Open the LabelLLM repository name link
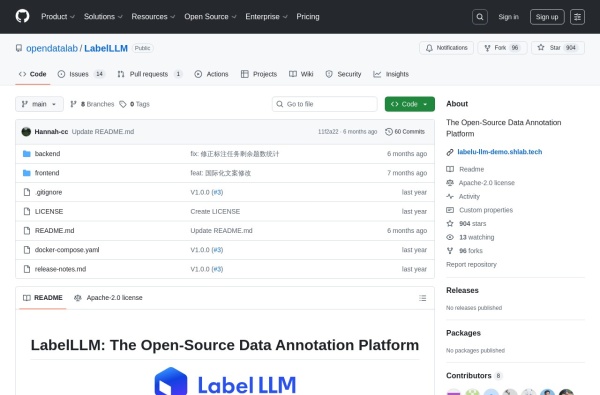The height and width of the screenshot is (395, 600). tap(106, 48)
